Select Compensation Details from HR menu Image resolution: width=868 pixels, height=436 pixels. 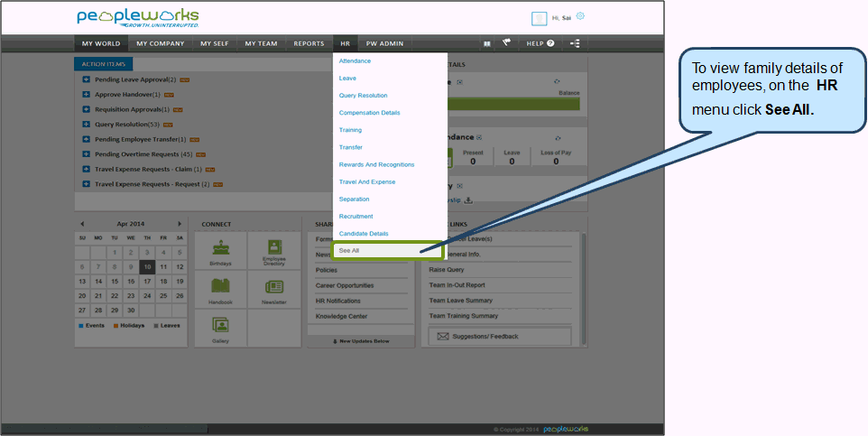pos(369,113)
